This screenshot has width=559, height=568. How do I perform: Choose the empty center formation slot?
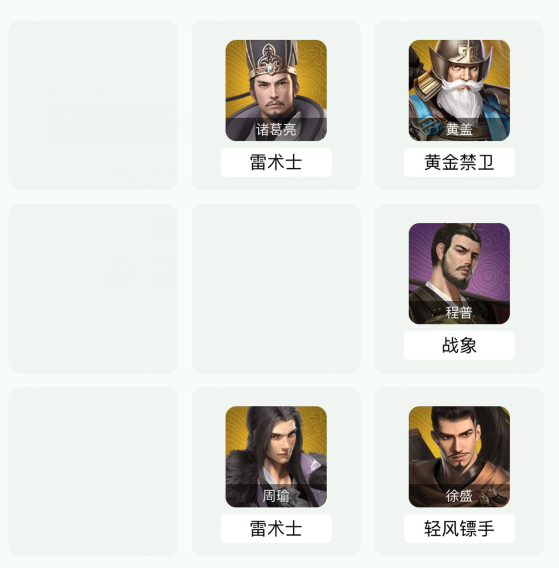[x=276, y=288]
